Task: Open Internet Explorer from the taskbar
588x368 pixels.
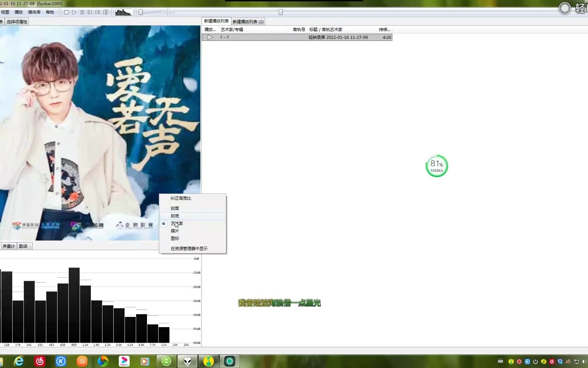Action: [x=19, y=361]
